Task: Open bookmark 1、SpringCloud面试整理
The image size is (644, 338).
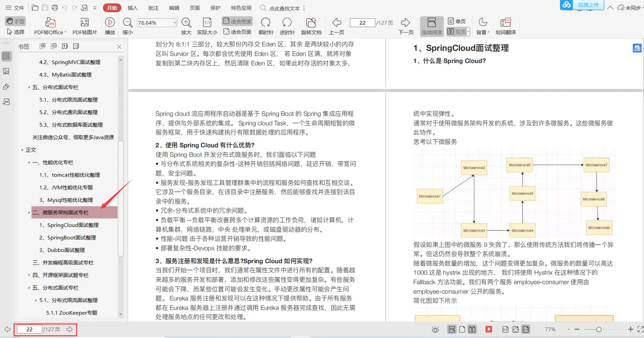Action: 69,225
